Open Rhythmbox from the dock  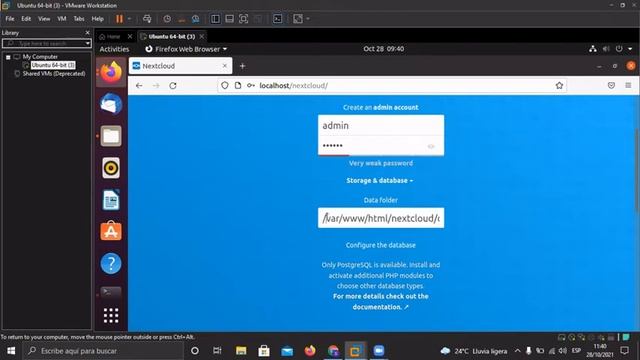pyautogui.click(x=111, y=168)
